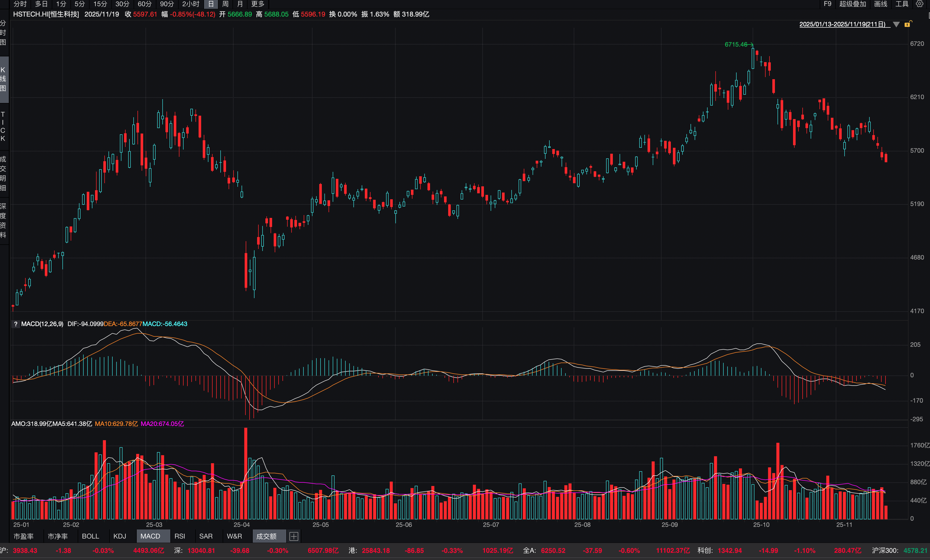Click the 2025/01/13-2025/11/19 date range selector
Screen dimensions: 930x560
842,24
